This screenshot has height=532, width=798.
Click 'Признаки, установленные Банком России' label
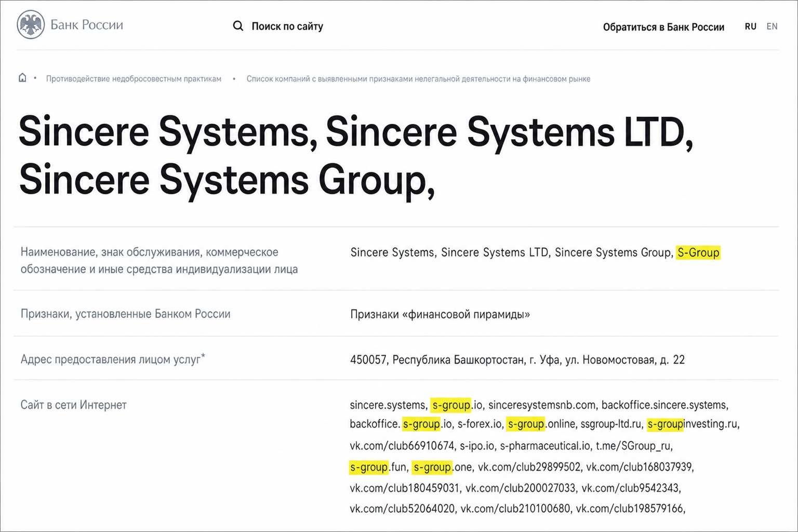point(125,314)
